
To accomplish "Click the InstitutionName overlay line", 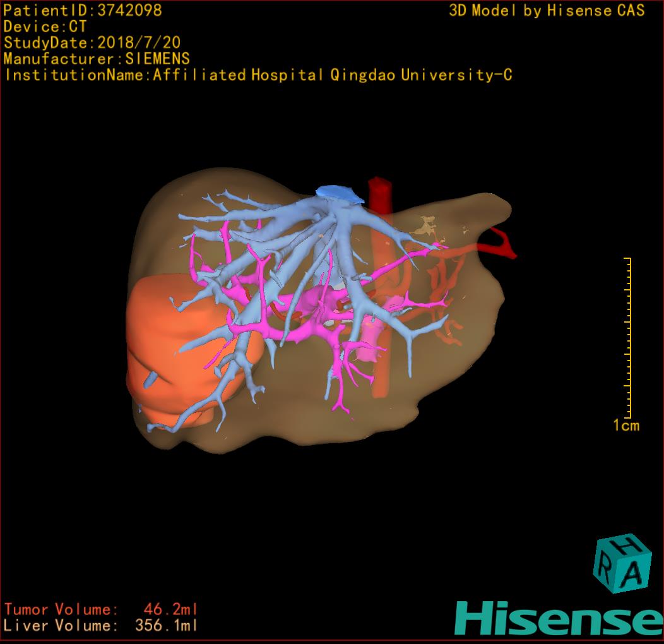I will click(258, 75).
